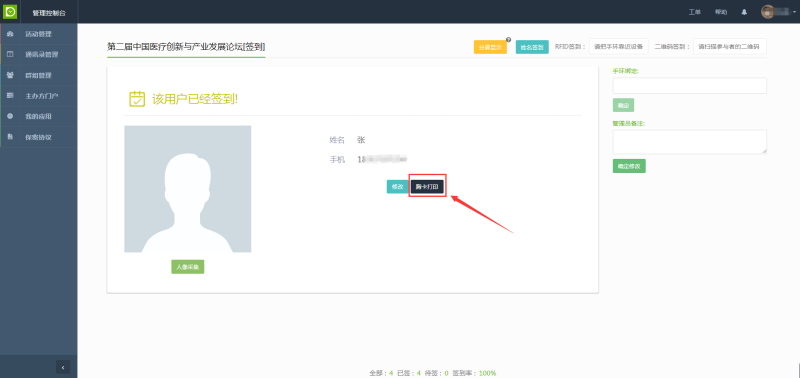Click the 该用户已经签到! heading text
The width and height of the screenshot is (800, 378).
coord(195,99)
